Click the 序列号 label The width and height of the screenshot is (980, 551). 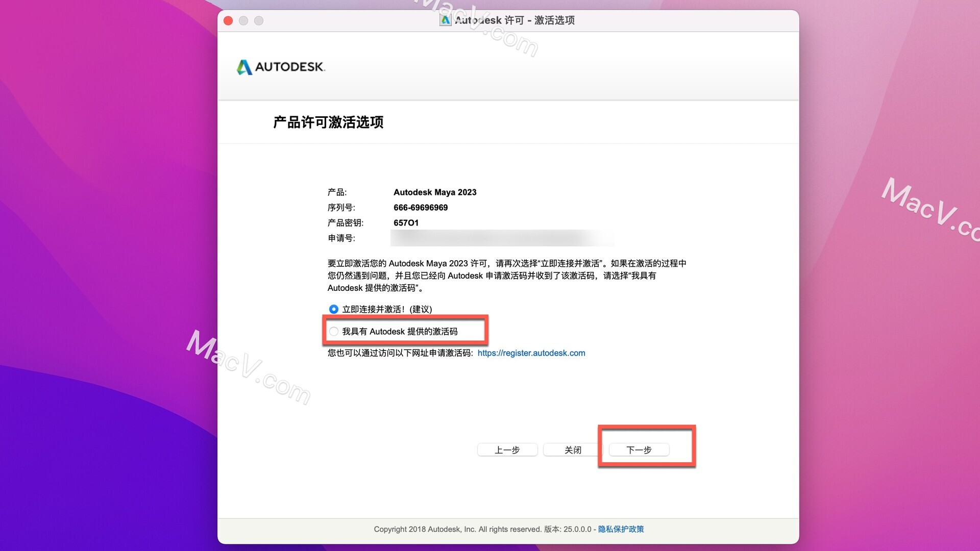(341, 208)
